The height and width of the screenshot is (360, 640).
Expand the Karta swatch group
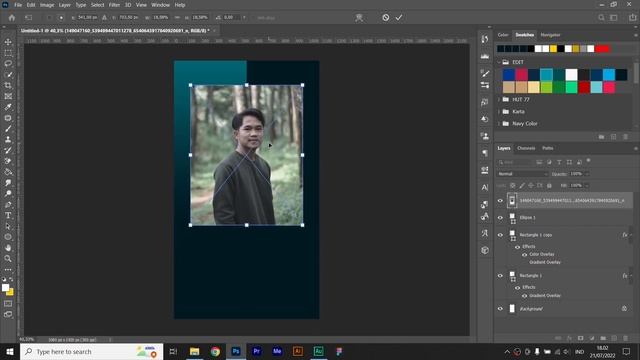[499, 111]
